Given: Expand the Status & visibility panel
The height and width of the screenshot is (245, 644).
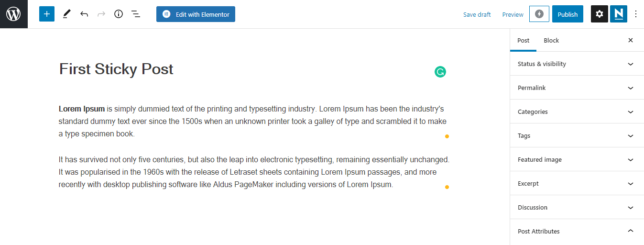Looking at the screenshot, I should click(x=577, y=64).
